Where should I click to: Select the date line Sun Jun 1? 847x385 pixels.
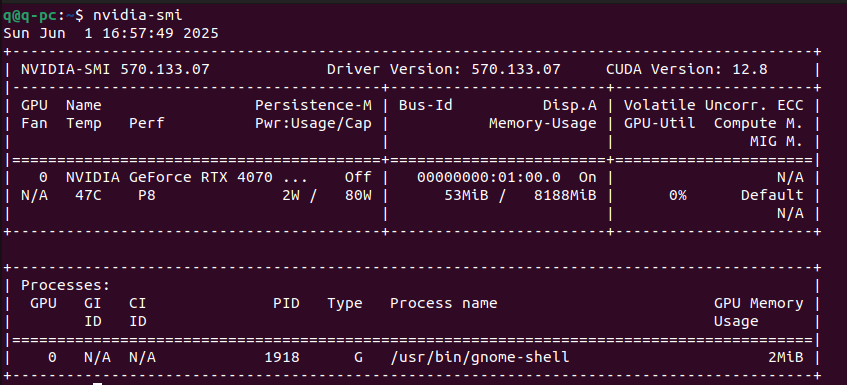pos(111,33)
